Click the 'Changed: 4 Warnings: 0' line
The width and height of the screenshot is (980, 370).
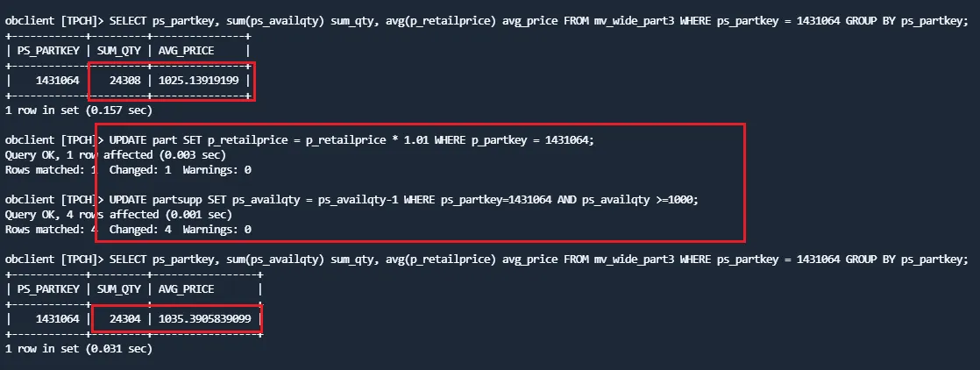[x=180, y=230]
